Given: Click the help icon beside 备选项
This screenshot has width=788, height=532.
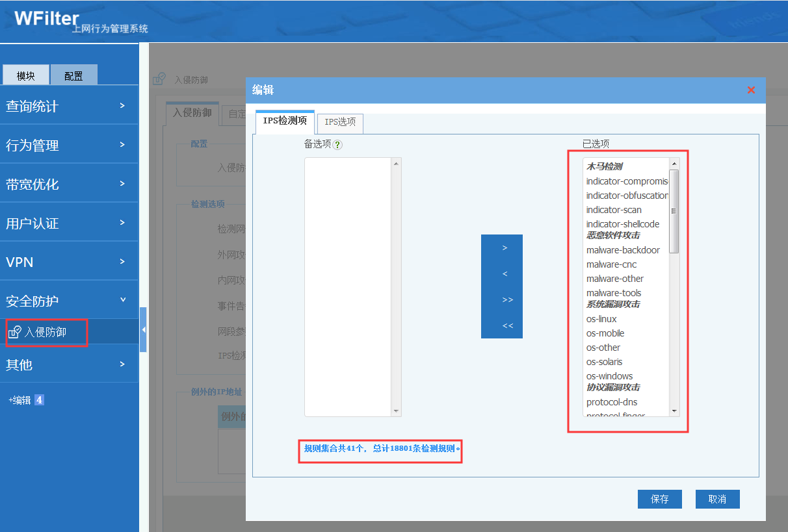Looking at the screenshot, I should [x=337, y=145].
